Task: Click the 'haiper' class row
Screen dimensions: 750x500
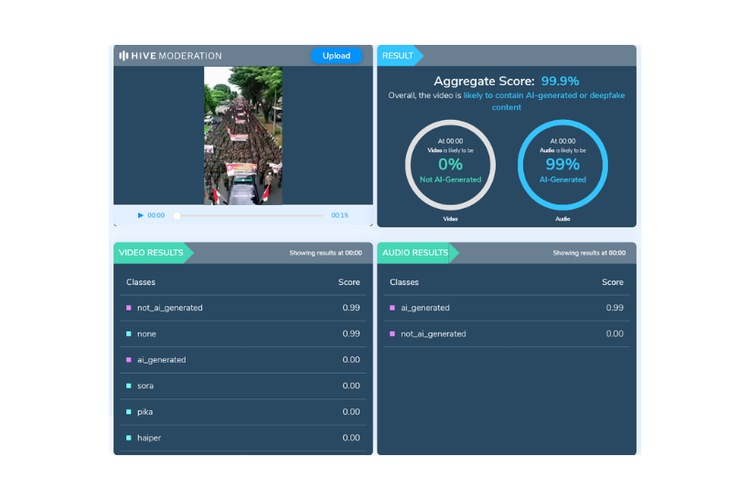Action: [243, 438]
